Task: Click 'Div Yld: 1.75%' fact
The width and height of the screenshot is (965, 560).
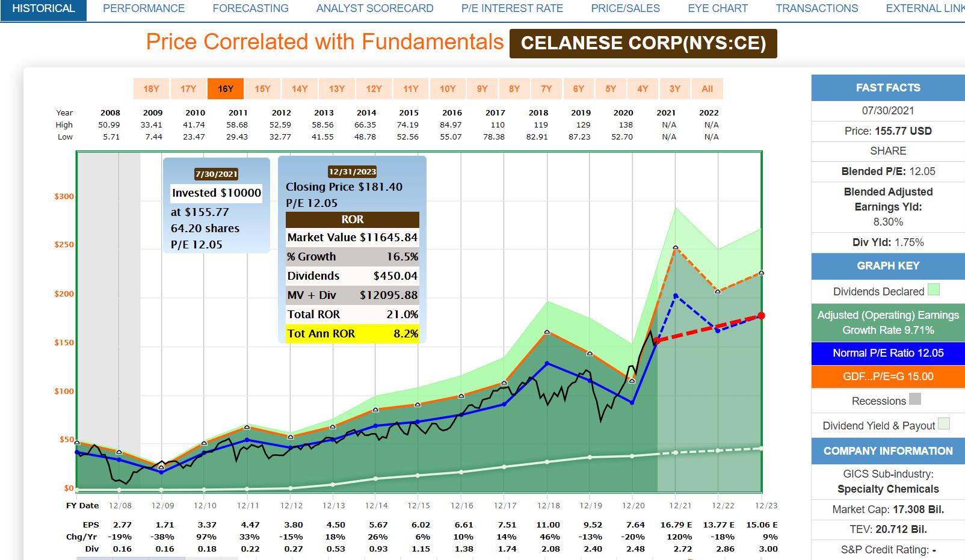Action: click(x=888, y=242)
